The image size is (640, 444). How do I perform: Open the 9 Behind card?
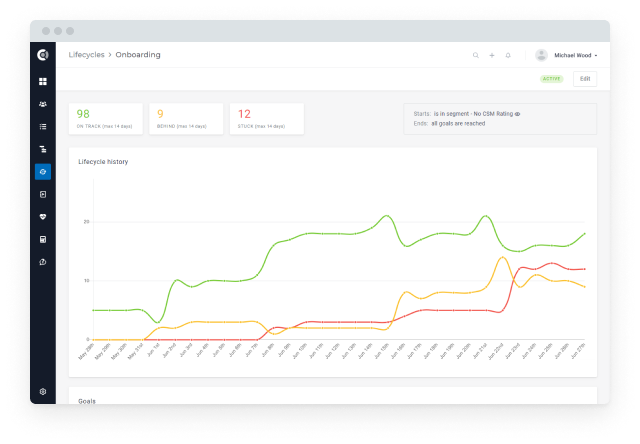click(x=186, y=119)
